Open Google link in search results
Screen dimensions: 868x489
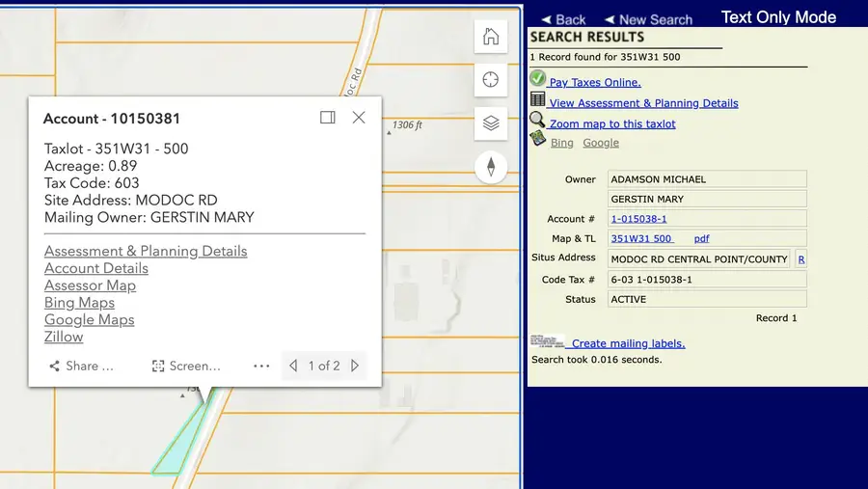(x=601, y=143)
